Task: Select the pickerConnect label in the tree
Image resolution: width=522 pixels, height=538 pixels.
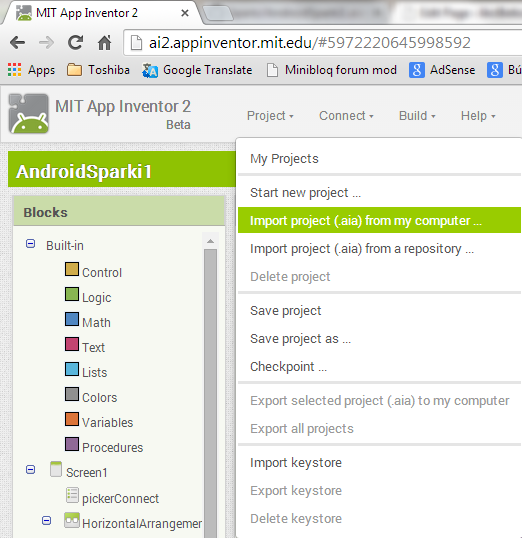Action: point(120,499)
